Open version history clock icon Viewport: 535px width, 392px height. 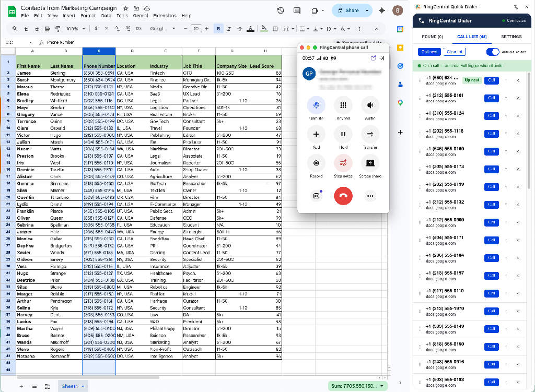click(281, 10)
